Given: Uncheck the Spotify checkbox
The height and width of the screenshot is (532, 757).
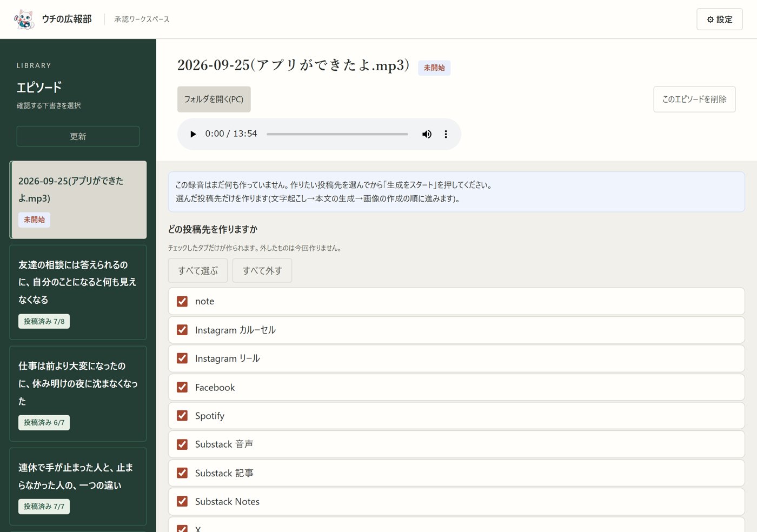Looking at the screenshot, I should [x=182, y=416].
